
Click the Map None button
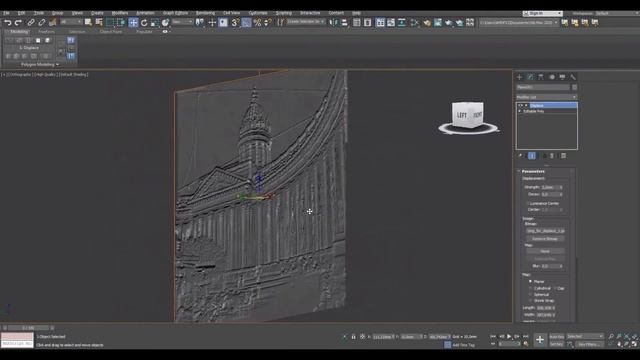(x=545, y=251)
